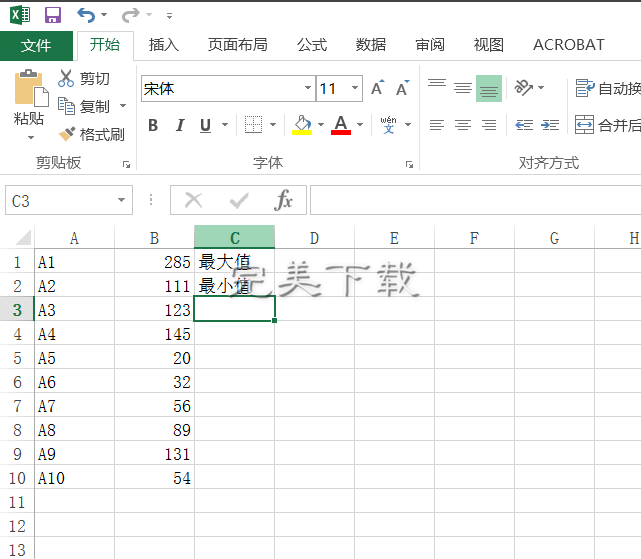The height and width of the screenshot is (559, 641).
Task: Apply borders using the border grid icon
Action: coord(253,124)
